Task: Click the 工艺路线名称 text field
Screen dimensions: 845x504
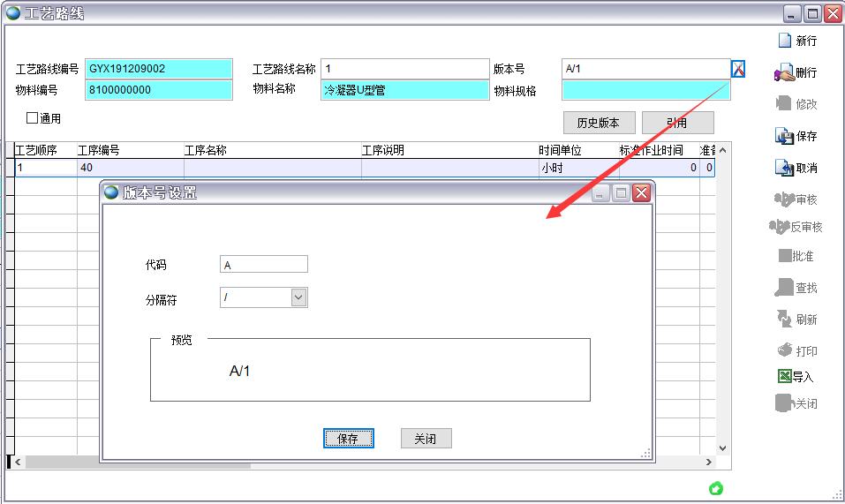Action: tap(404, 69)
